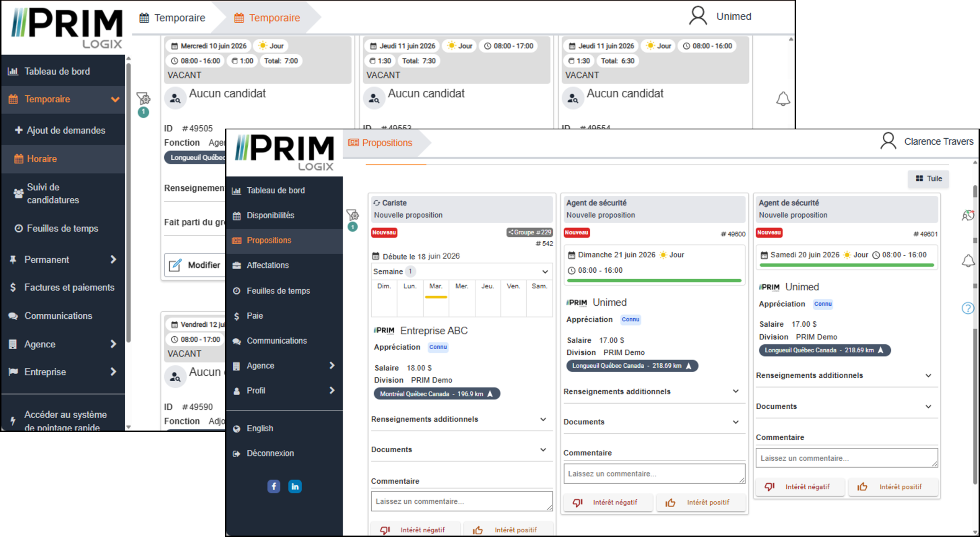Open the notification bell in the Propositions window
This screenshot has height=537, width=980.
point(968,261)
